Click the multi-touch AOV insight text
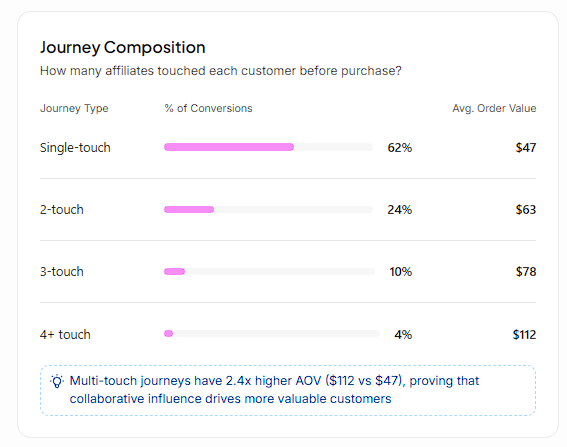567x447 pixels. (274, 389)
